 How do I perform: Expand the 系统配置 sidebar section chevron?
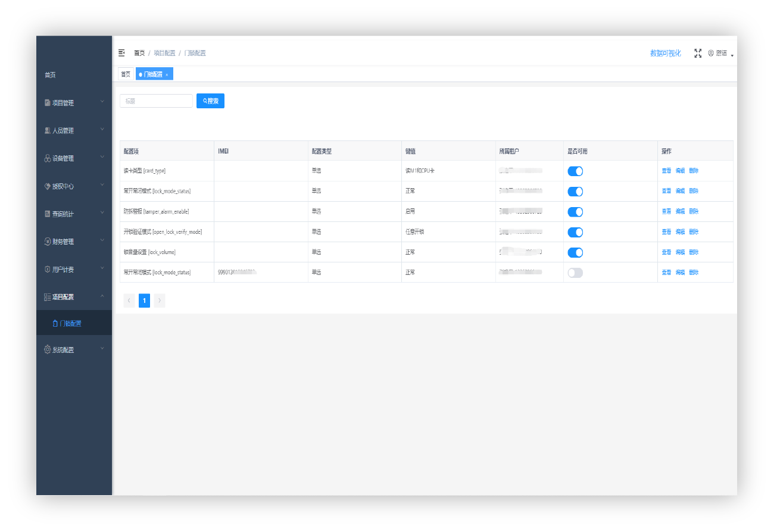coord(102,349)
